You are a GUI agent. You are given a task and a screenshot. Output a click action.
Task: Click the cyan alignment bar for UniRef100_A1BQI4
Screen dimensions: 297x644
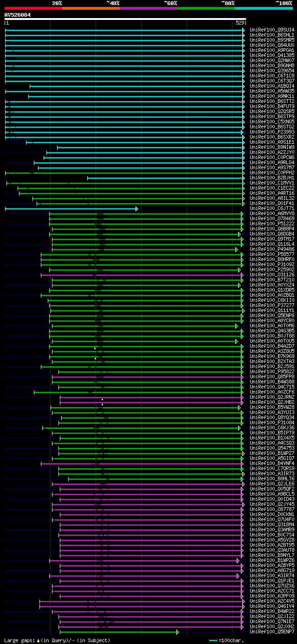(137, 86)
